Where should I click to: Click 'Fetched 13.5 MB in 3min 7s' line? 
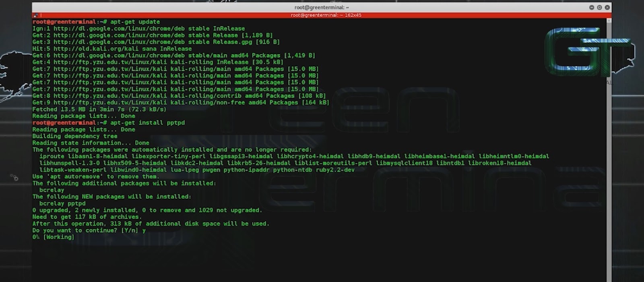(x=99, y=109)
